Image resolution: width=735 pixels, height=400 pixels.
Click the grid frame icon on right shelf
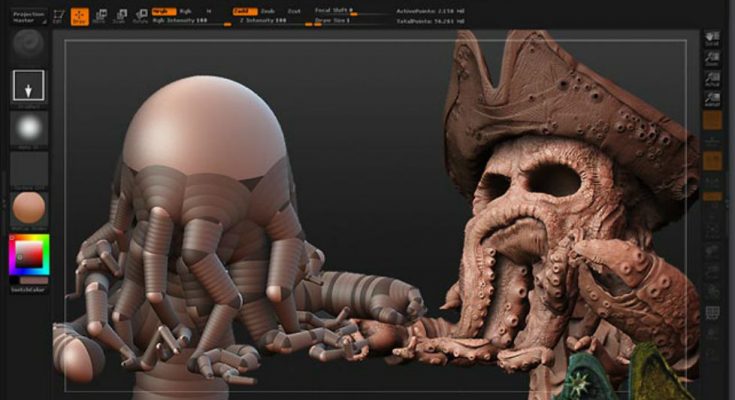pyautogui.click(x=712, y=312)
